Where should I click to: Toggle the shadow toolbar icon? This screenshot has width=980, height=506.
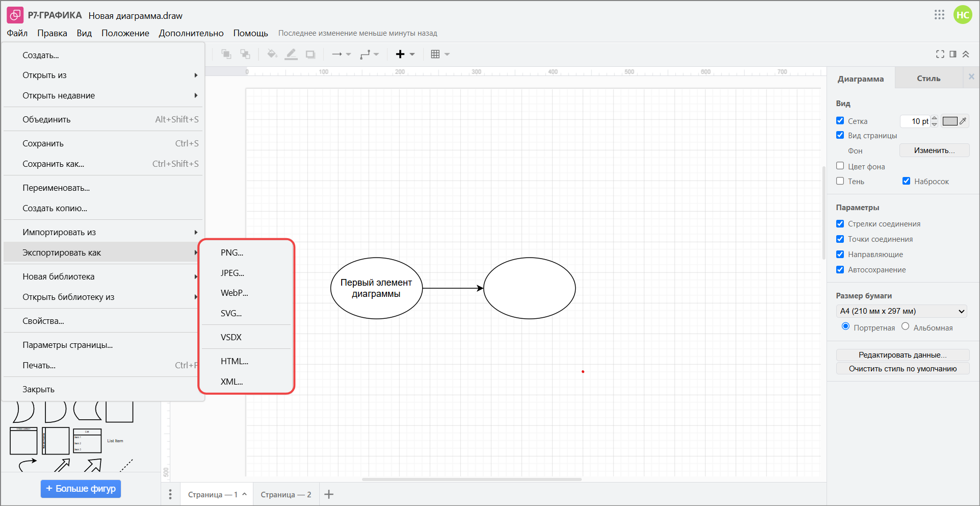pos(310,54)
